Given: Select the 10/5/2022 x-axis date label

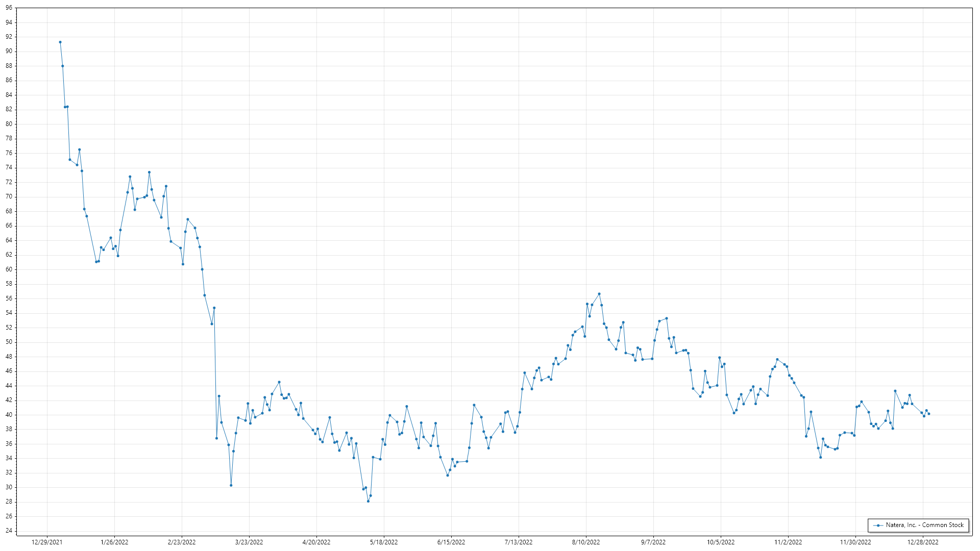Looking at the screenshot, I should tap(721, 542).
